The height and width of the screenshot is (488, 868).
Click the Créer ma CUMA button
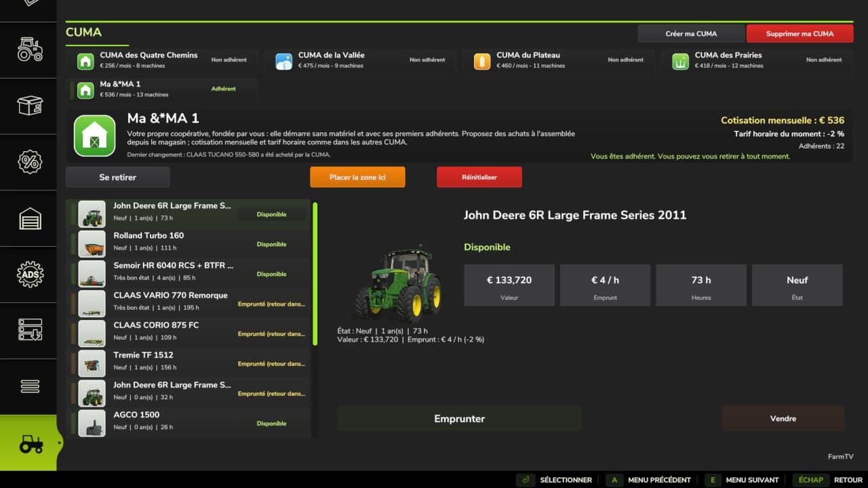(691, 34)
